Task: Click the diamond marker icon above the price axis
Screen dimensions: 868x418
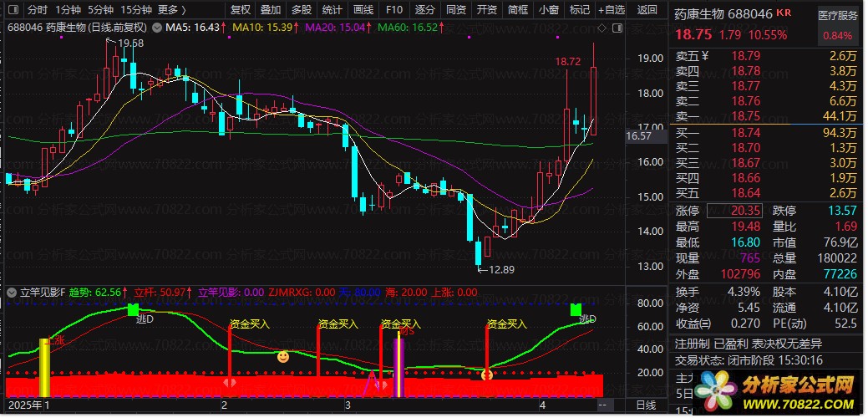Action: [x=602, y=27]
